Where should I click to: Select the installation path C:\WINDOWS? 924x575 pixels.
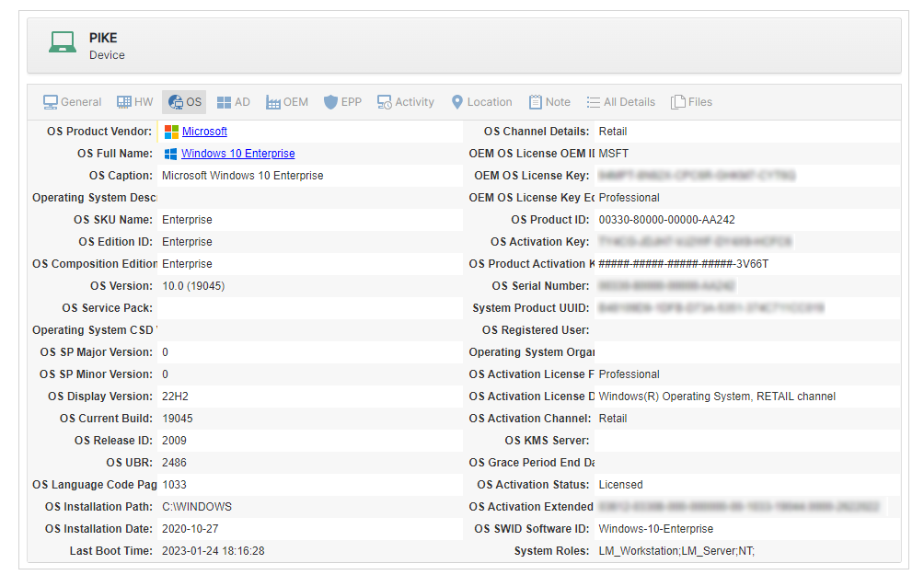click(x=197, y=507)
